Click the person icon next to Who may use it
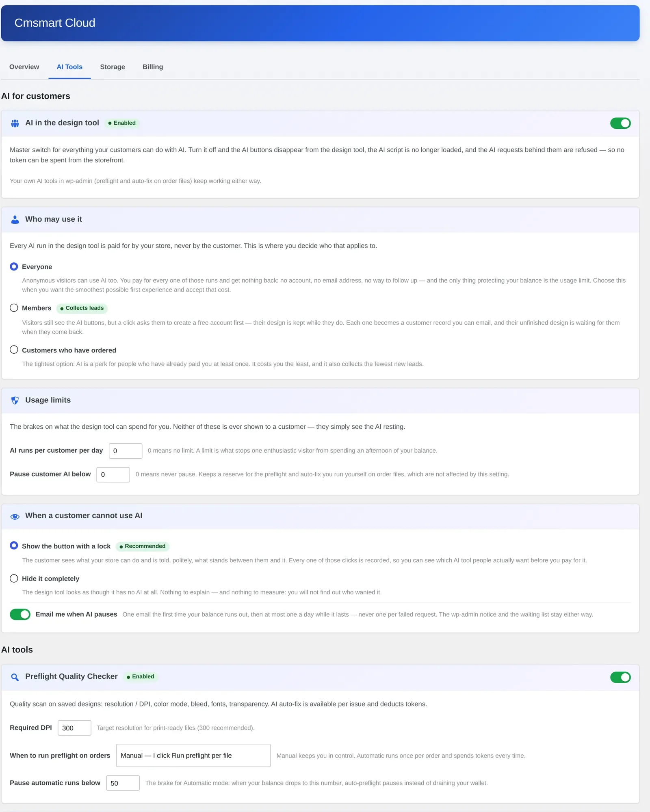 [15, 220]
